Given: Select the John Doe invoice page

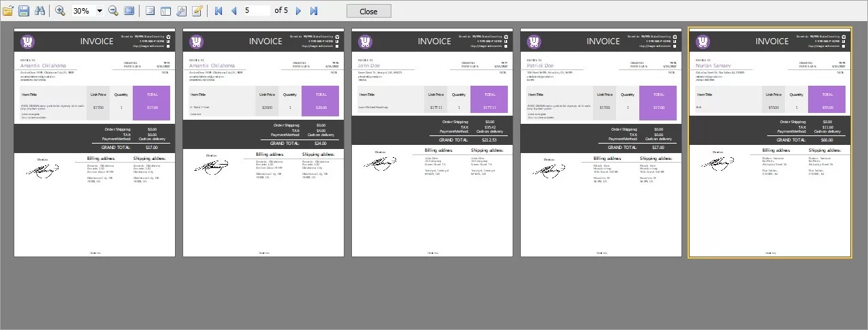Looking at the screenshot, I should pyautogui.click(x=432, y=143).
